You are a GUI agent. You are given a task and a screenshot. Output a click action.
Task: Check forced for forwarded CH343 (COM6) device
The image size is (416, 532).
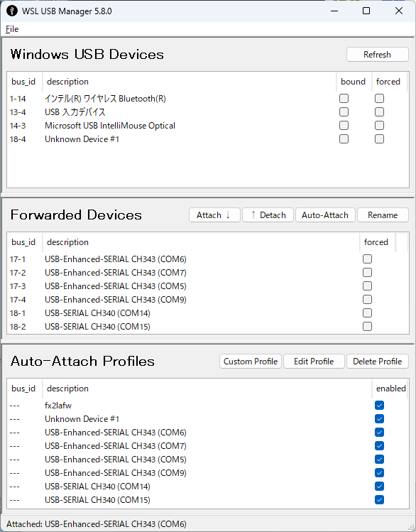(367, 259)
